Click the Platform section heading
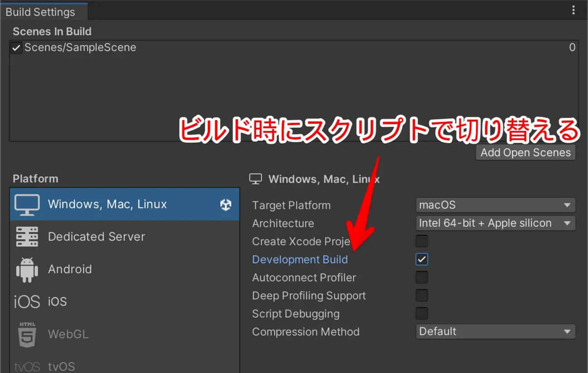The image size is (588, 373). point(35,179)
